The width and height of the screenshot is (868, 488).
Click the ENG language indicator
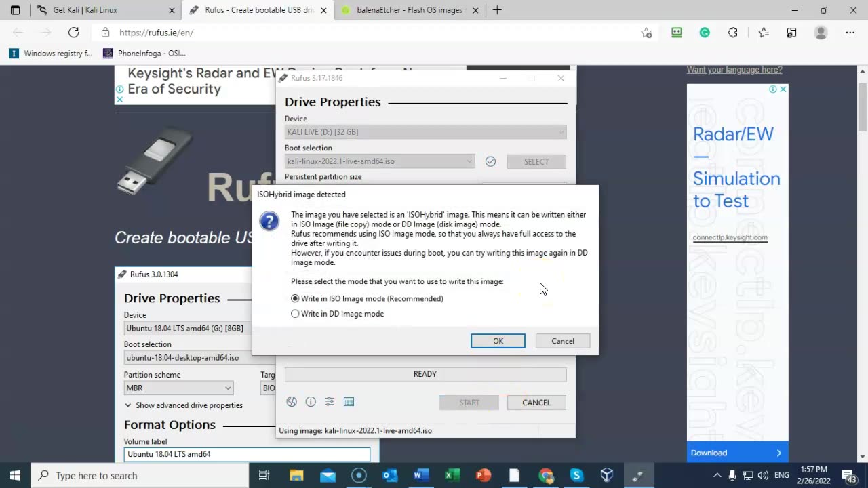point(782,475)
